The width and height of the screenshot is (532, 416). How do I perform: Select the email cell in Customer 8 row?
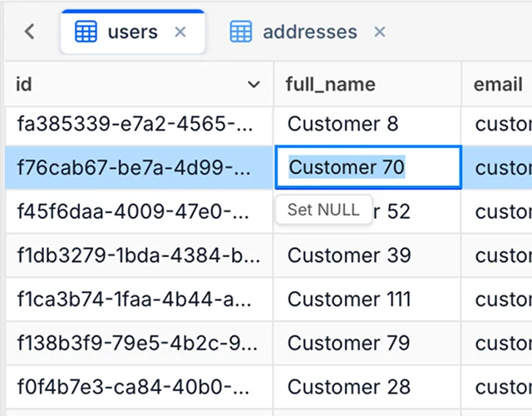[497, 124]
